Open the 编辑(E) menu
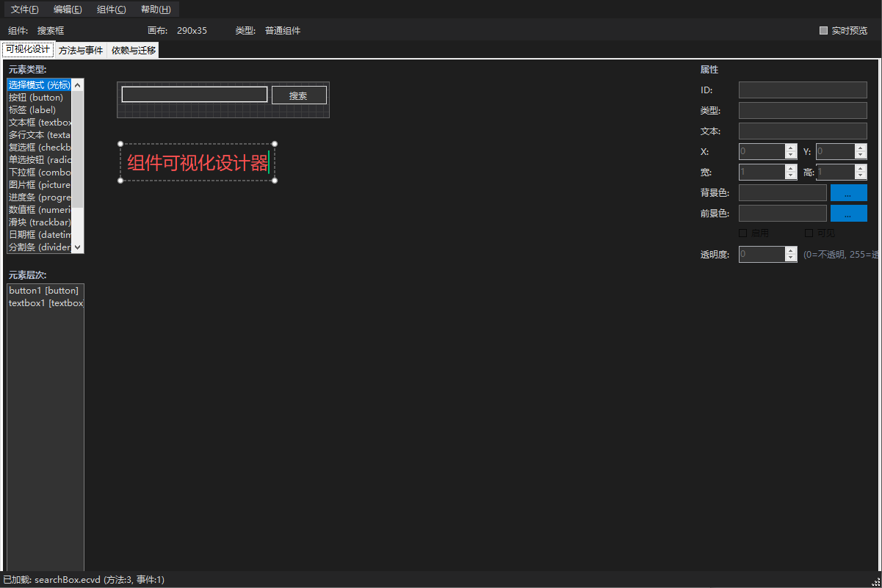882x588 pixels. click(68, 10)
